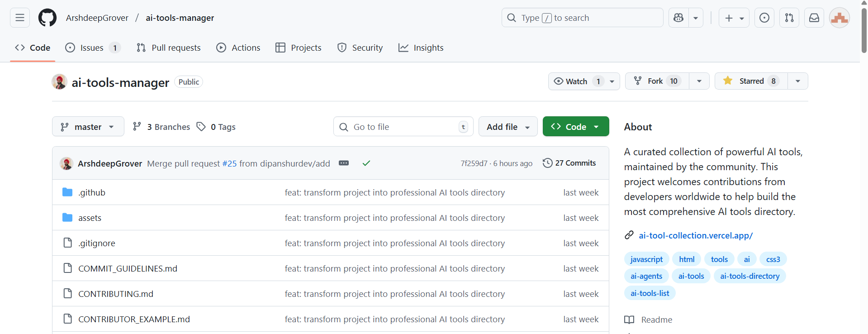Click the commit author avatar thumbnail
Viewport: 868px width, 334px height.
[x=66, y=163]
